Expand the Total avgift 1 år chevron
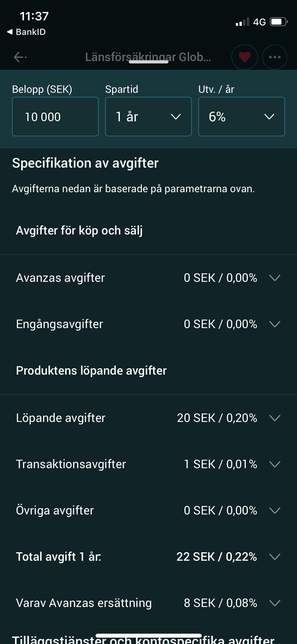Image resolution: width=297 pixels, height=644 pixels. coord(275,557)
